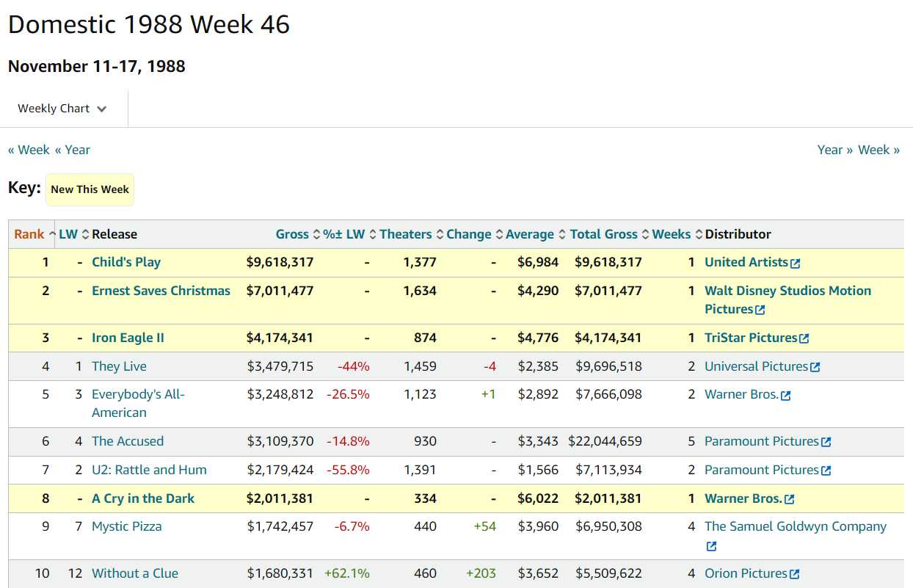Open the Weekly Chart dropdown
This screenshot has height=588, width=913.
pyautogui.click(x=62, y=109)
